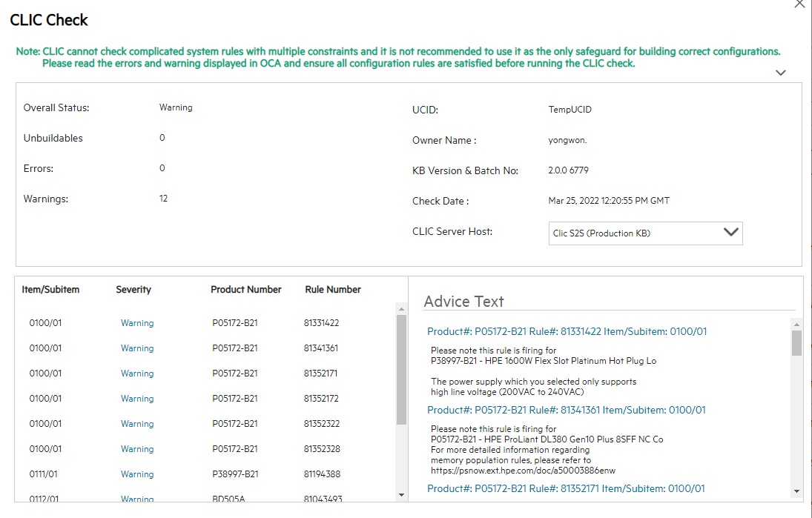Click the CLIC Check title

(x=49, y=20)
